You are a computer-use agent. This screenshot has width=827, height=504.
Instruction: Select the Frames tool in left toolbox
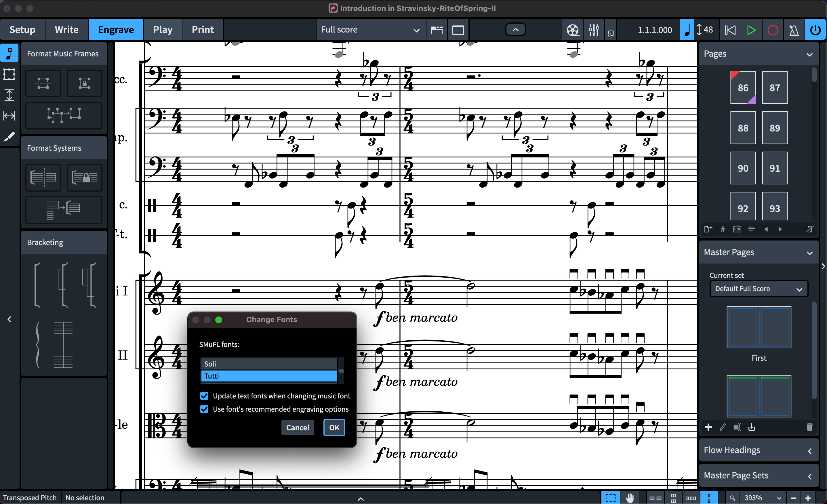(x=9, y=75)
